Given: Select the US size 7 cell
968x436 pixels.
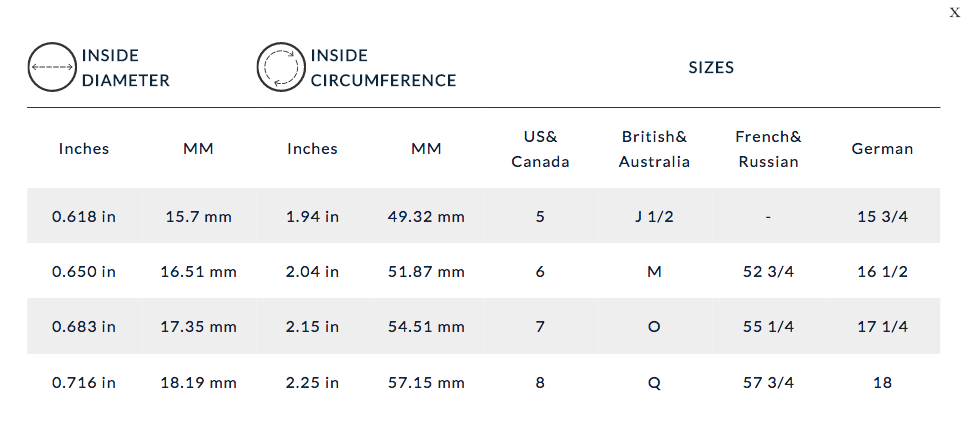Looking at the screenshot, I should click(x=540, y=326).
